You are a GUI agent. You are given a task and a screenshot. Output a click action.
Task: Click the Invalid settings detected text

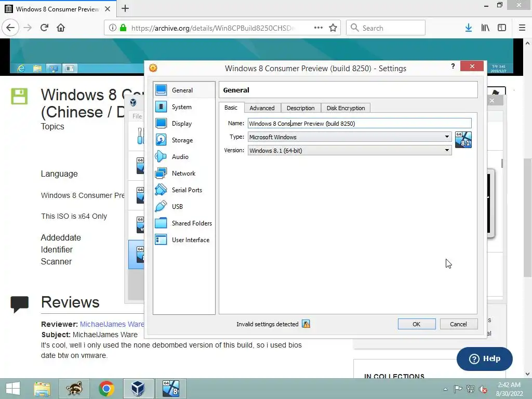tap(268, 324)
